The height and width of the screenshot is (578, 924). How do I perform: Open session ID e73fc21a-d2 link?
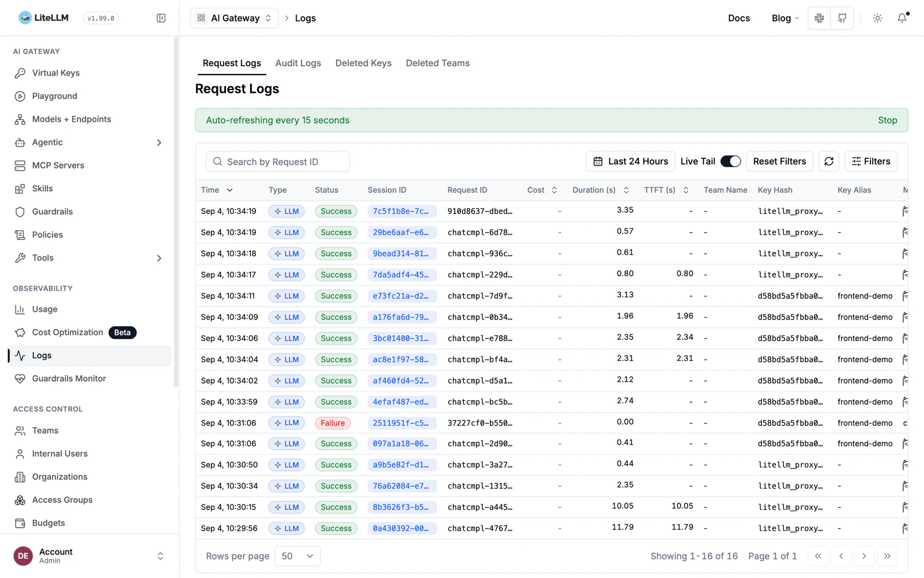(401, 296)
